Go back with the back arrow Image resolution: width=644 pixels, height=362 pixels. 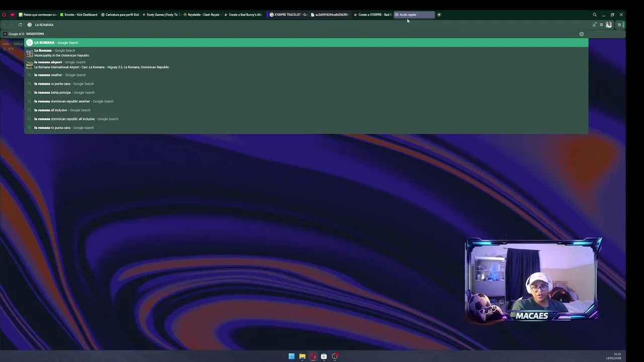tap(4, 25)
